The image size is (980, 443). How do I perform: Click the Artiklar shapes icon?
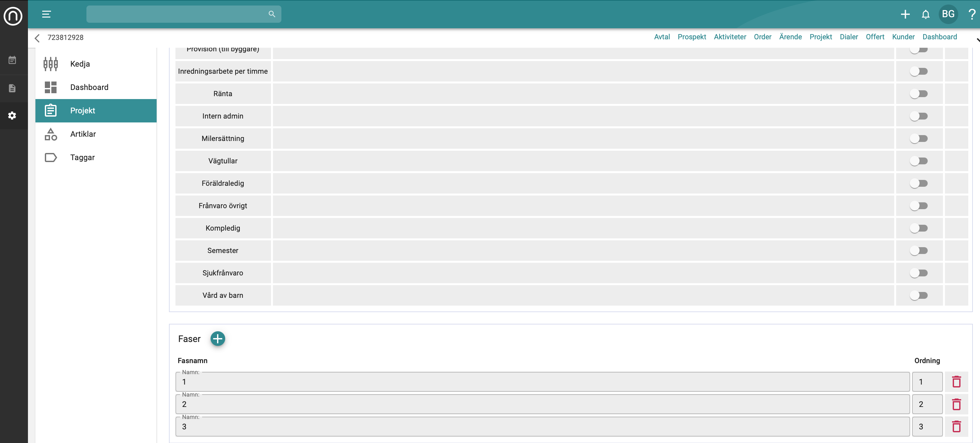51,134
